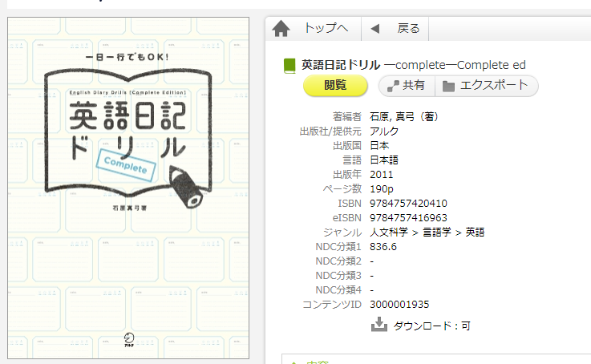Select NDC classification 836.6
Screen dimensions: 591x364
tap(383, 247)
